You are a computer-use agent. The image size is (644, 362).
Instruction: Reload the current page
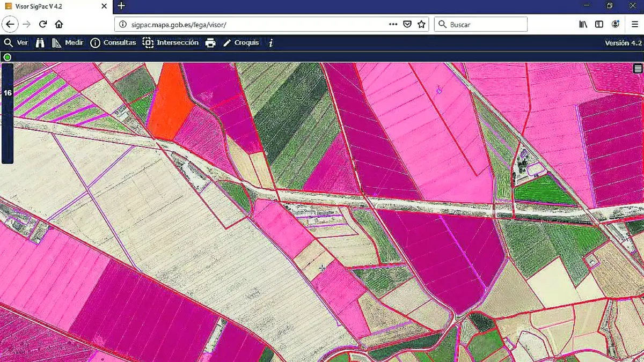[43, 24]
